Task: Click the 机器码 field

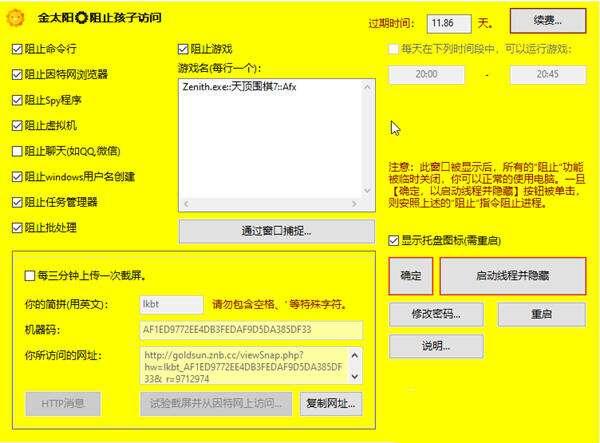Action: pos(251,330)
